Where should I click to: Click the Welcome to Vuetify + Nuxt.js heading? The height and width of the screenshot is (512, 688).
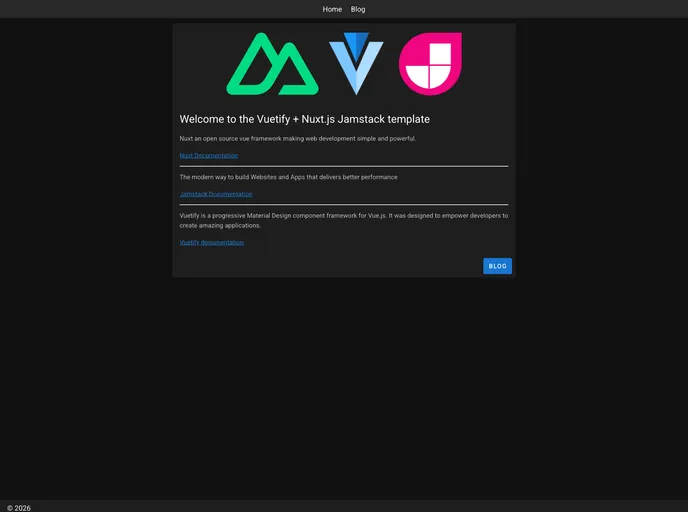pos(305,119)
